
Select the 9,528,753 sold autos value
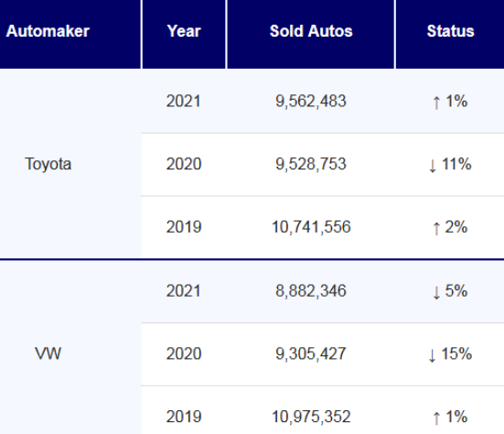311,164
